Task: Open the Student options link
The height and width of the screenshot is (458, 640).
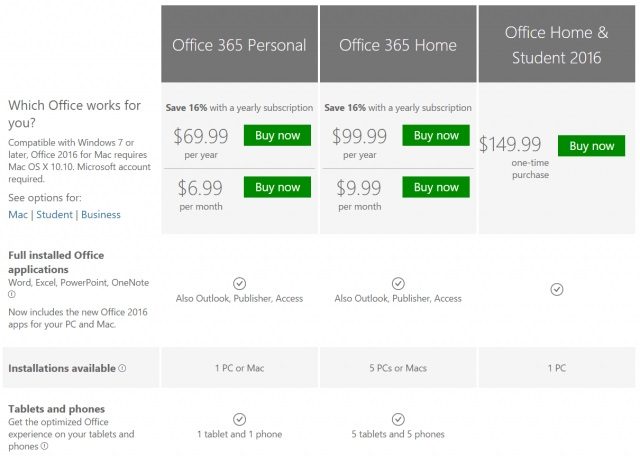Action: (x=55, y=214)
